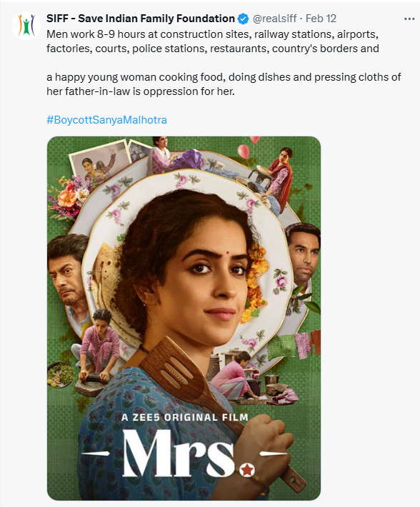This screenshot has height=507, width=420.
Task: Click the hanging clothes on poster right
Action: click(294, 344)
